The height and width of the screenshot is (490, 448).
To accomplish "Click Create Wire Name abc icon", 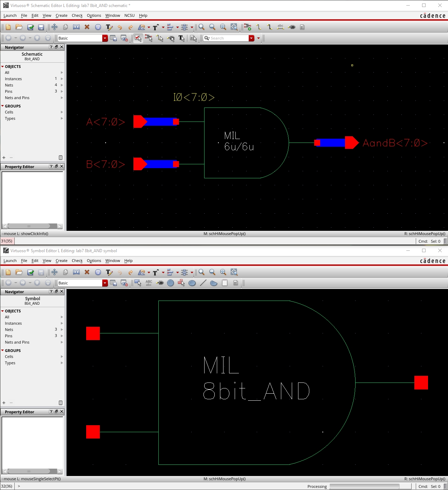I will point(280,27).
